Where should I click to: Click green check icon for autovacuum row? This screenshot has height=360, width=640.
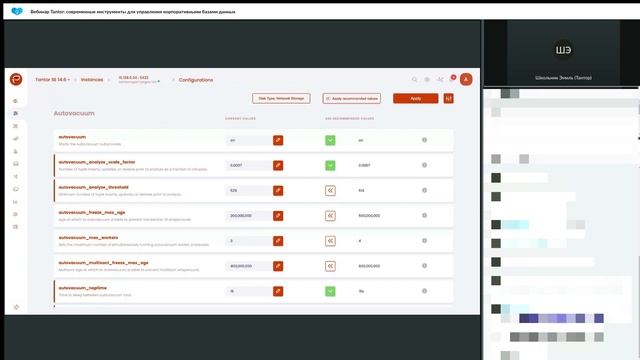330,140
